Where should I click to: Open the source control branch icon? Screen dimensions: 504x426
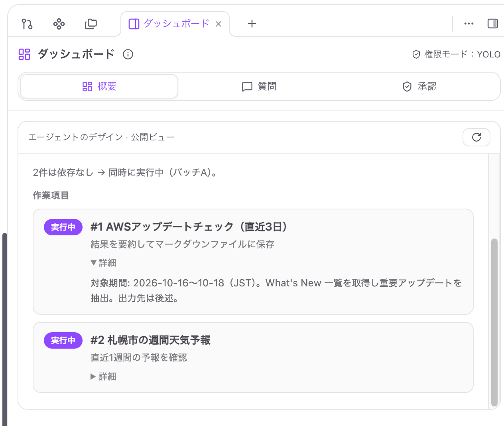point(27,24)
